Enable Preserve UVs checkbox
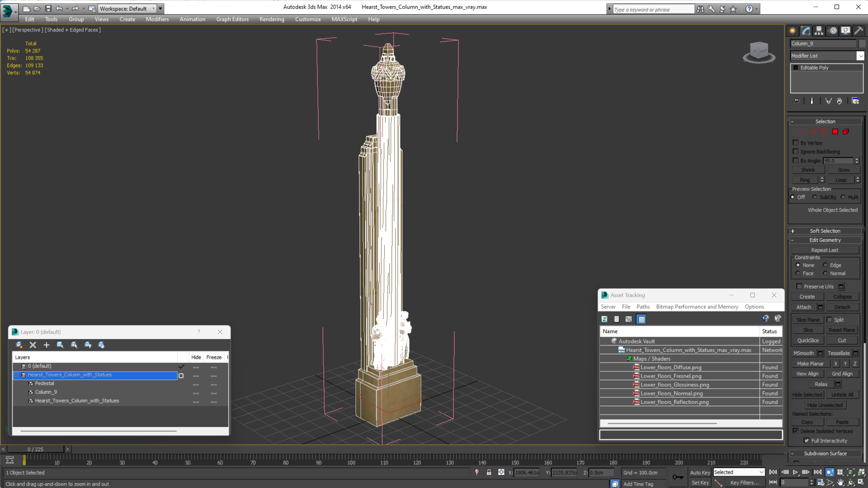The width and height of the screenshot is (868, 488). [x=799, y=286]
